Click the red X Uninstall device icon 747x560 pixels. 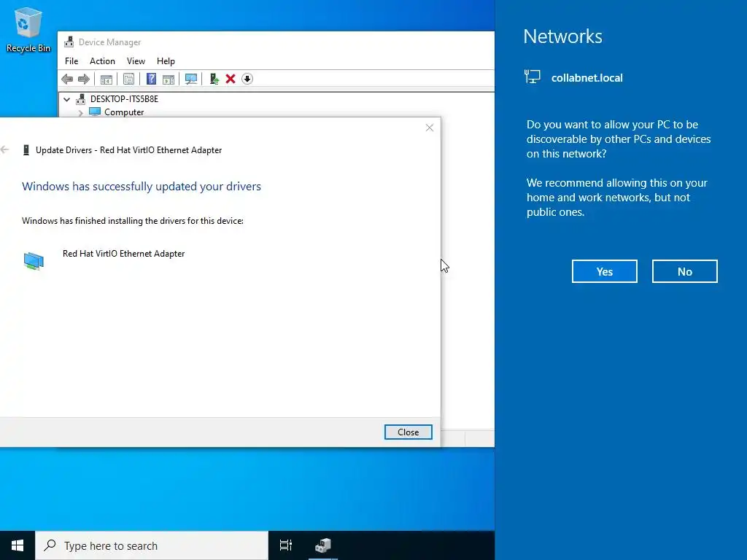(x=231, y=79)
